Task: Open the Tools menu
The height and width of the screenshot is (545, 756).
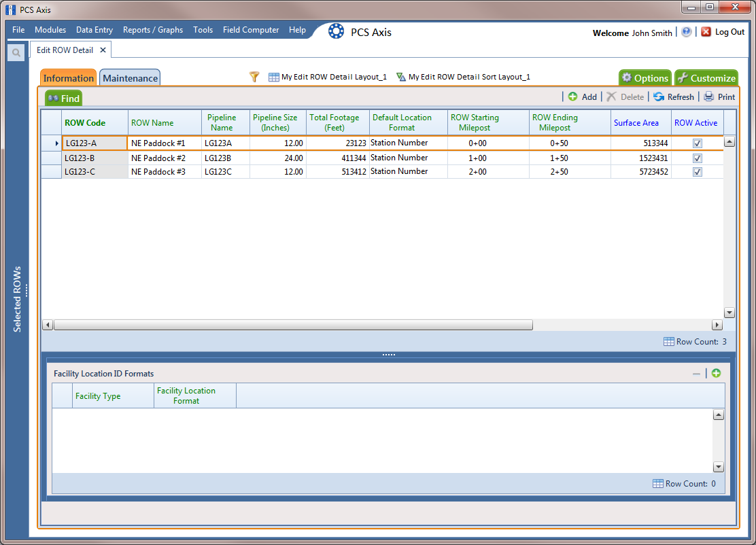Action: click(x=203, y=30)
